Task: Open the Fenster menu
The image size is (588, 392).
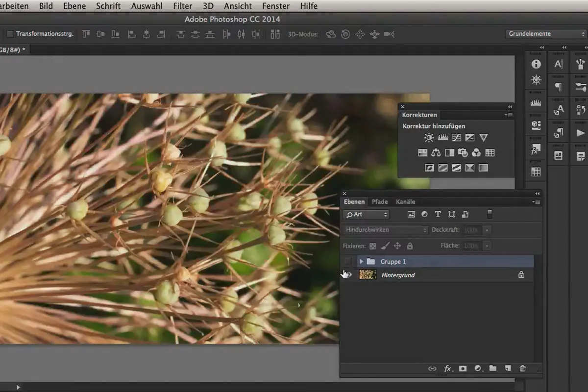Action: click(276, 6)
